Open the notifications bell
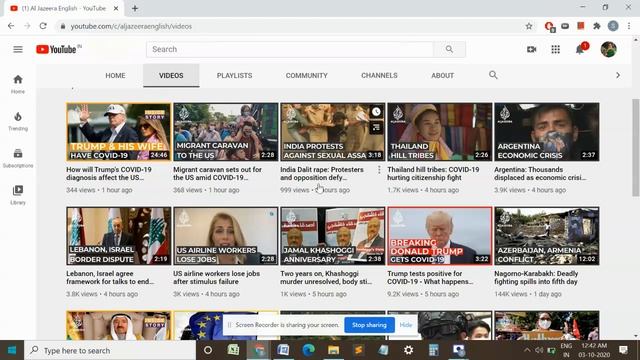 click(x=580, y=49)
